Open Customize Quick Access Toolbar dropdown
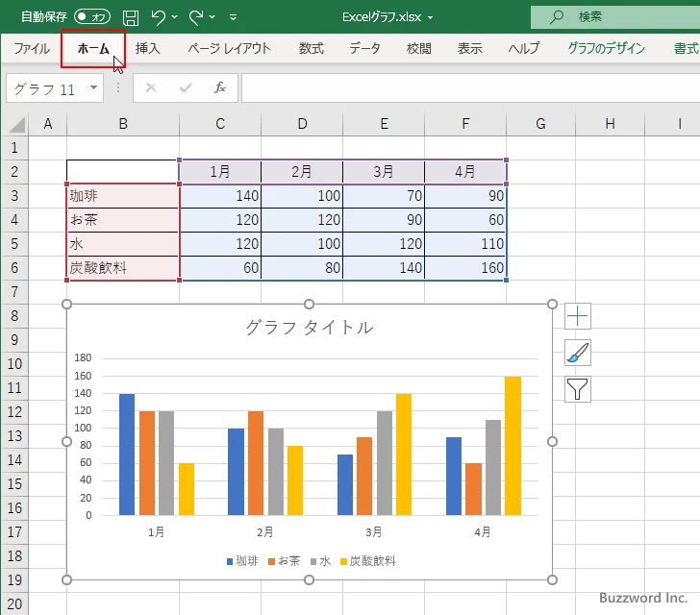700x615 pixels. (x=233, y=17)
